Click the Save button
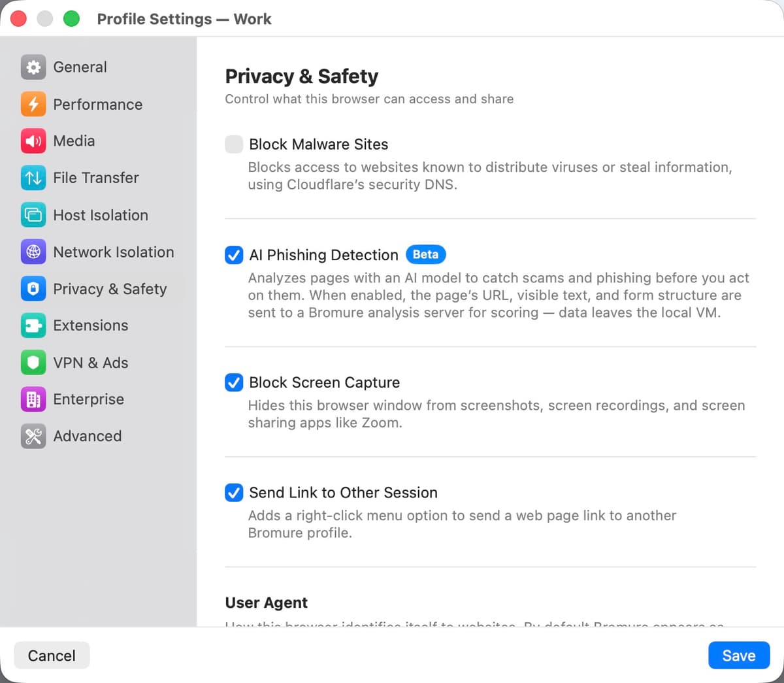 tap(739, 656)
